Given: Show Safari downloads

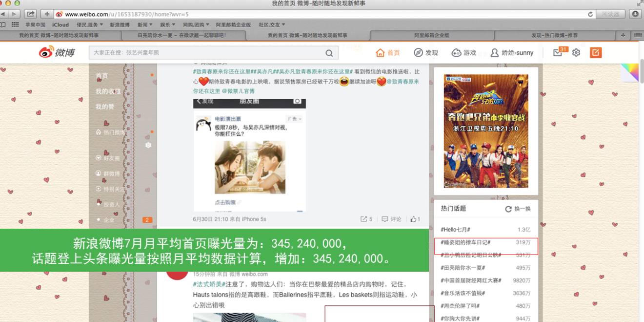Looking at the screenshot, I should click(x=635, y=14).
